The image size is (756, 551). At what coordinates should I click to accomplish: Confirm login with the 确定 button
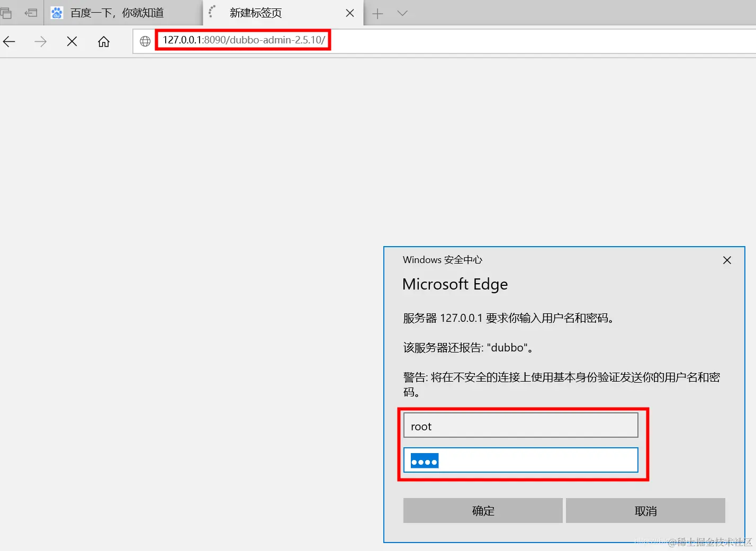[483, 511]
